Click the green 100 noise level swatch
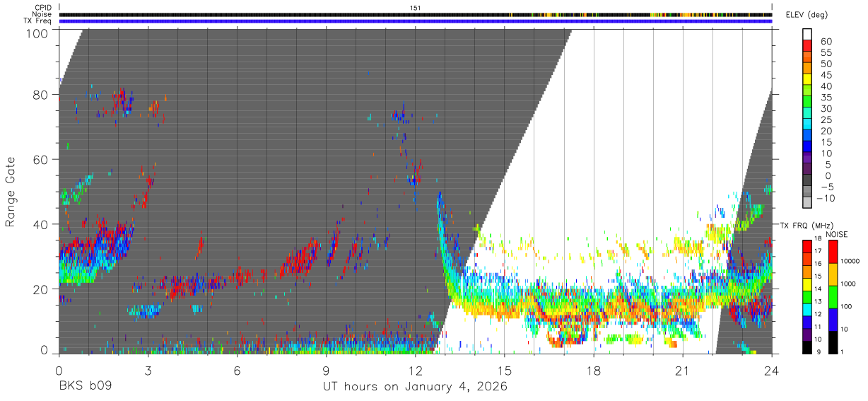Image resolution: width=868 pixels, height=401 pixels. pos(833,297)
